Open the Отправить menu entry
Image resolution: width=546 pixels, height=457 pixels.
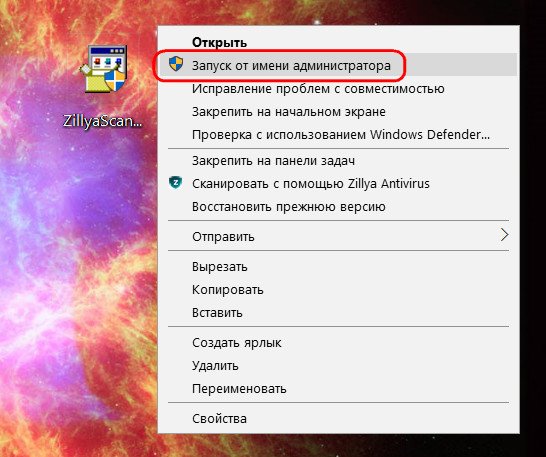pos(338,236)
